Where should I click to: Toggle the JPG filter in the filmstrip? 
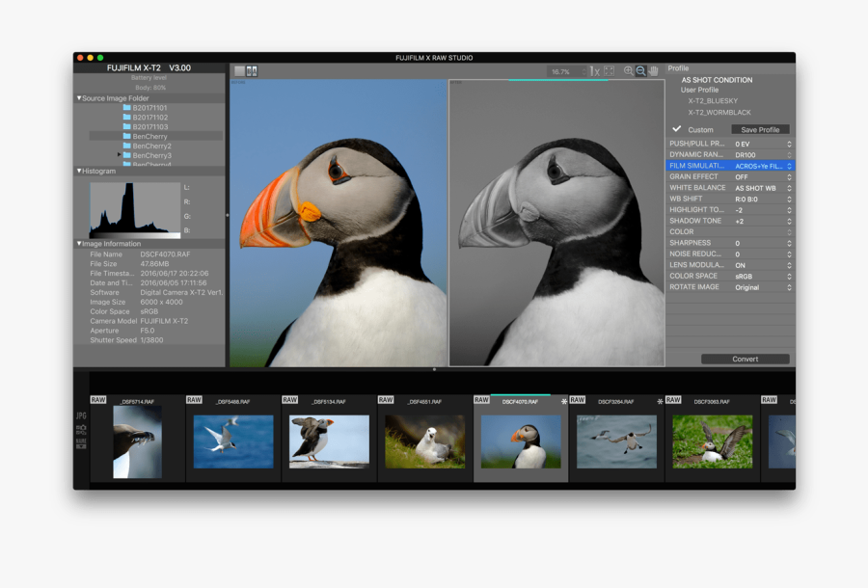point(81,415)
